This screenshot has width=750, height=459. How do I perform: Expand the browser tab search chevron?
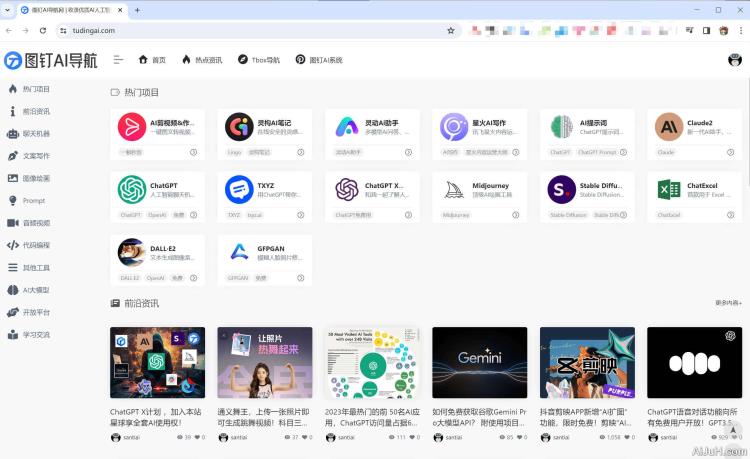[x=9, y=10]
